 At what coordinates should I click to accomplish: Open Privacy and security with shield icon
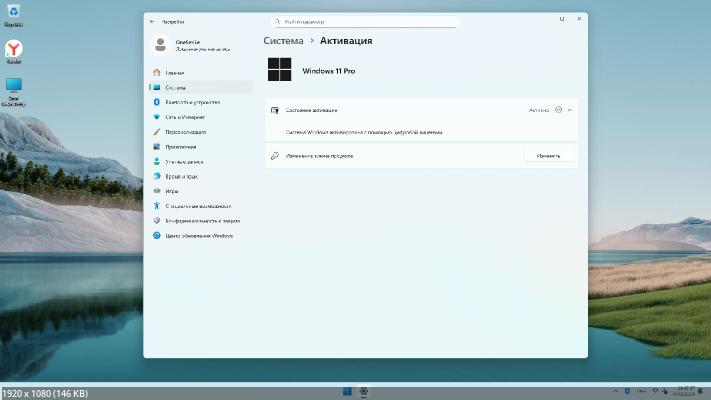(200, 220)
